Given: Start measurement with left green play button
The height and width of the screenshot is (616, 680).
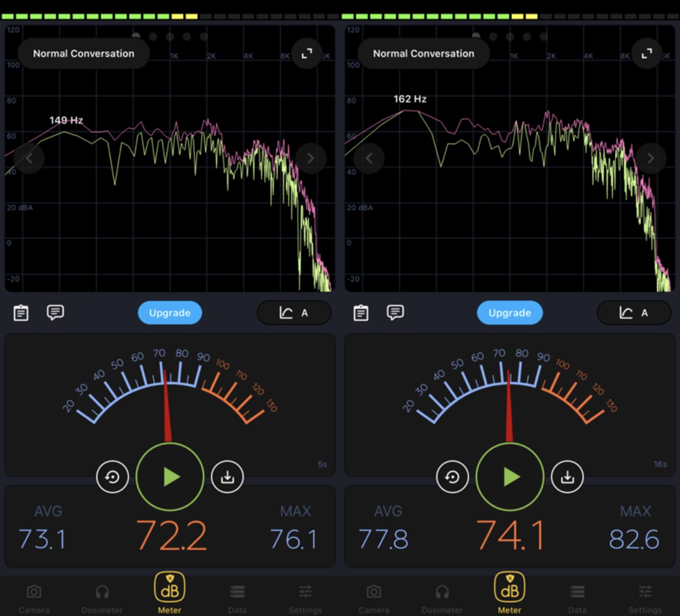Looking at the screenshot, I should [170, 477].
